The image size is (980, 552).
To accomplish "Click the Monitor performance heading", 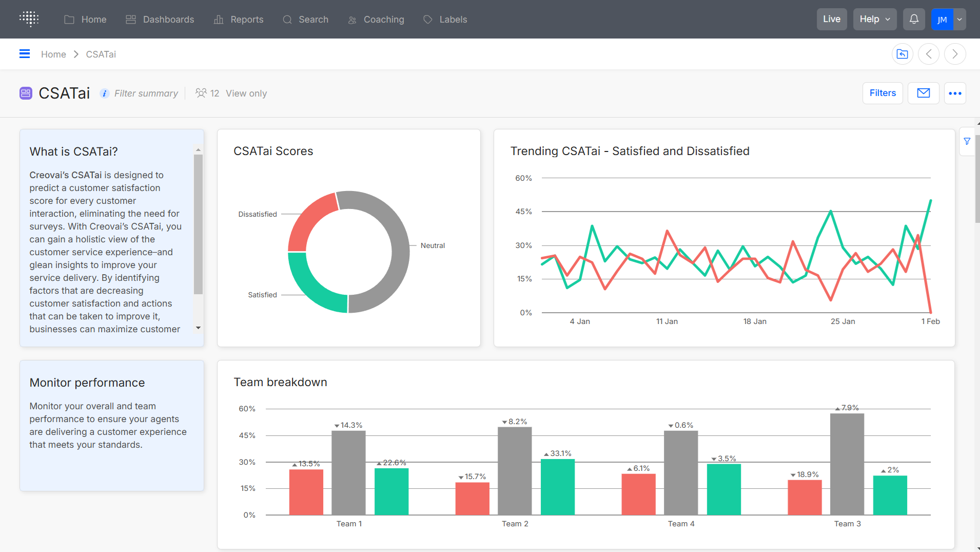I will [x=87, y=383].
